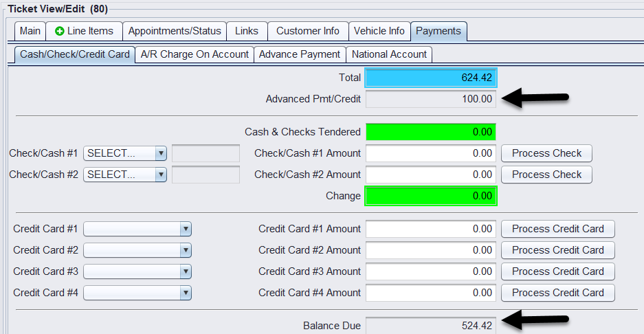Screen dimensions: 644x334
Task: Click Process Credit Card for Card #1
Action: (x=557, y=229)
